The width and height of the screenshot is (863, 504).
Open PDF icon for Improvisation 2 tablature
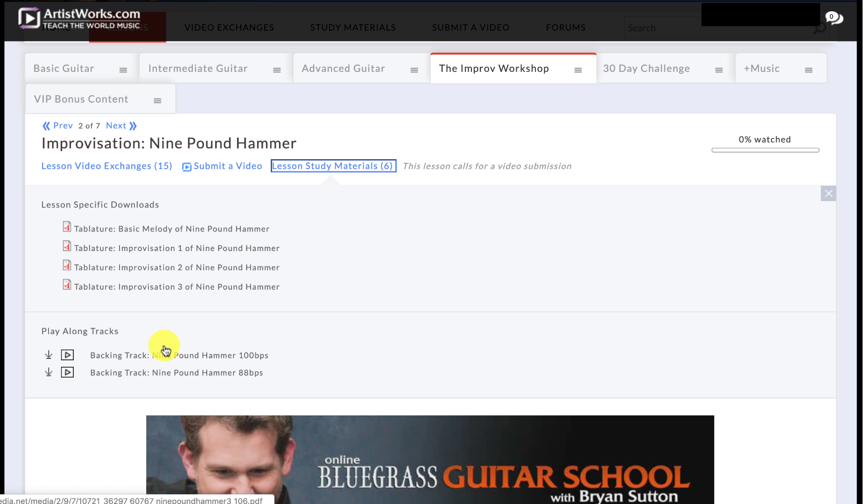(x=67, y=265)
